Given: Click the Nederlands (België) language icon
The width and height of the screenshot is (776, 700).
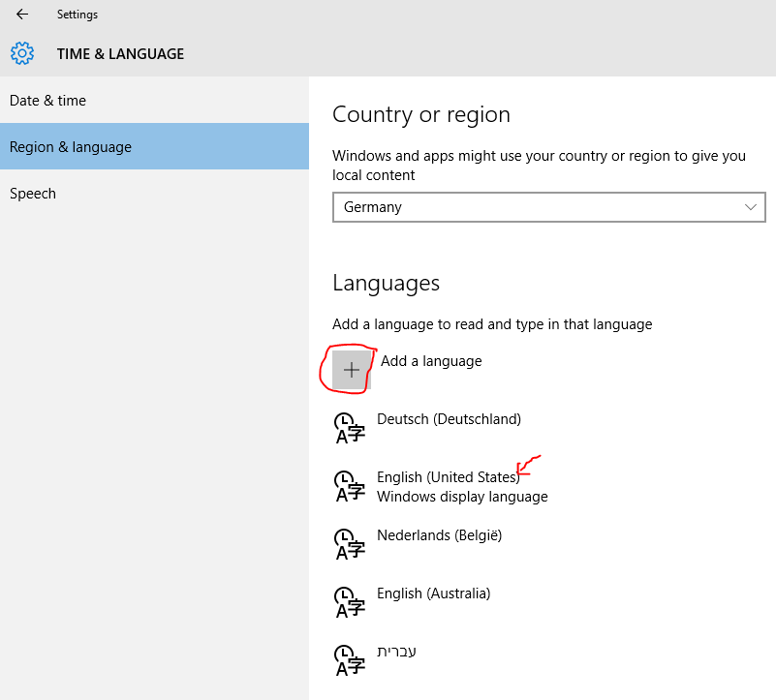Looking at the screenshot, I should coord(349,544).
